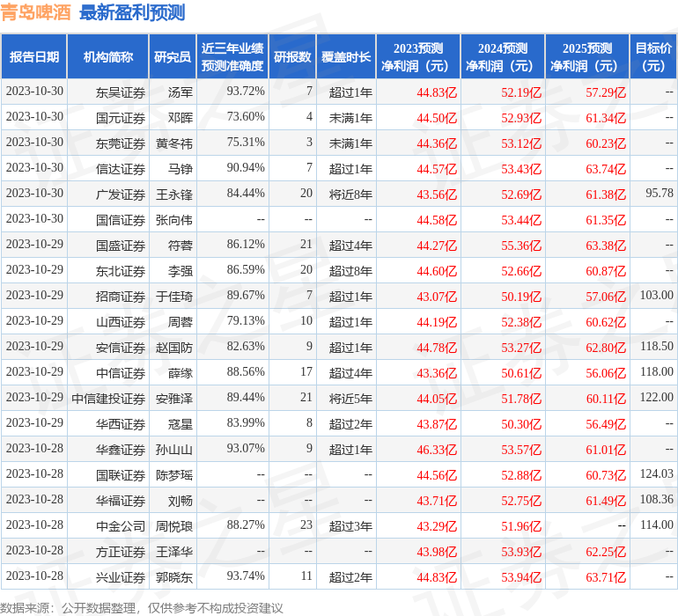Select the 中信建投证券 institution cell
Screen dimensions: 678x616
(108, 399)
